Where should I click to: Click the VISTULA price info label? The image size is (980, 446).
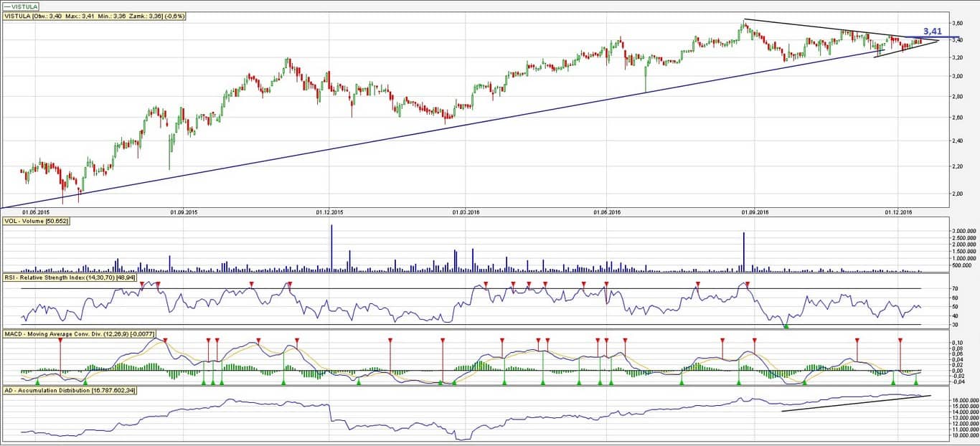94,16
